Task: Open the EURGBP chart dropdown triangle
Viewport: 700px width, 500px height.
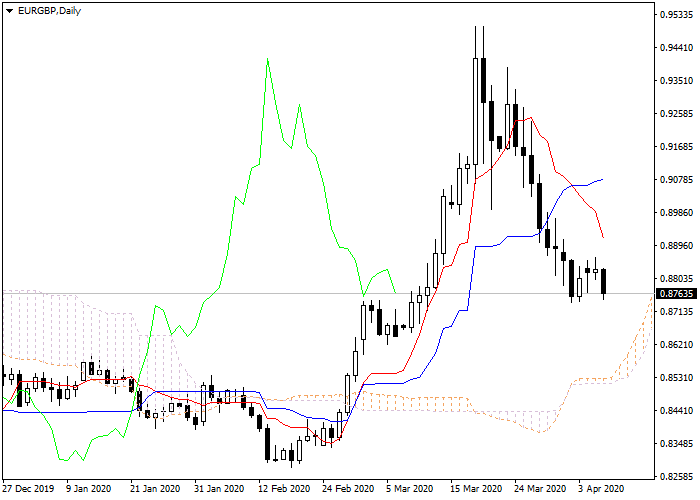Action: tap(10, 11)
